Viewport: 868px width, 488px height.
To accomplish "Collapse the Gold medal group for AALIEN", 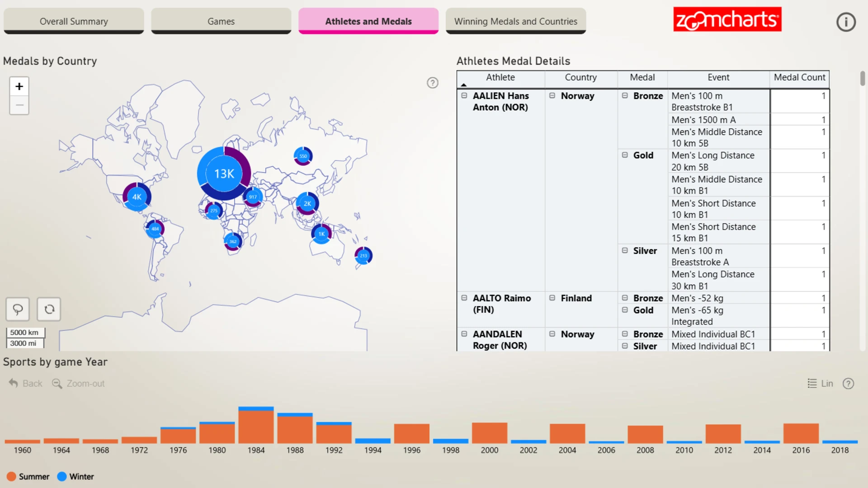I will click(x=625, y=155).
